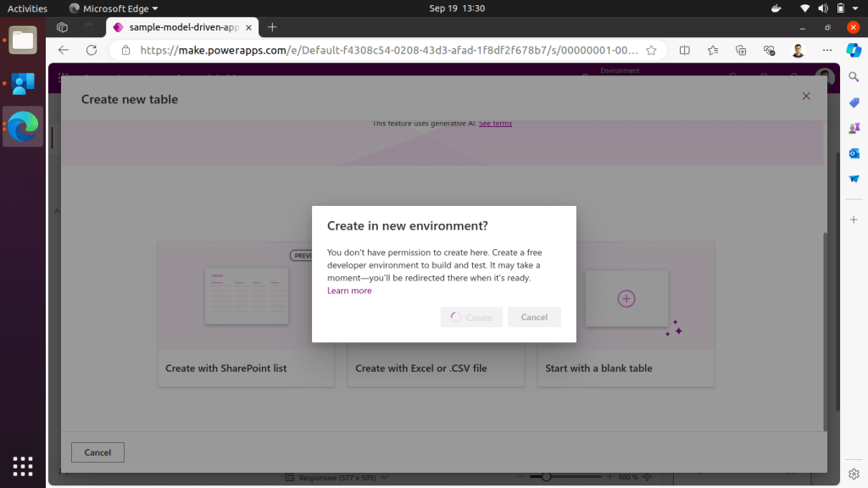Open the Favorites list icon
The height and width of the screenshot is (488, 868).
tap(713, 50)
